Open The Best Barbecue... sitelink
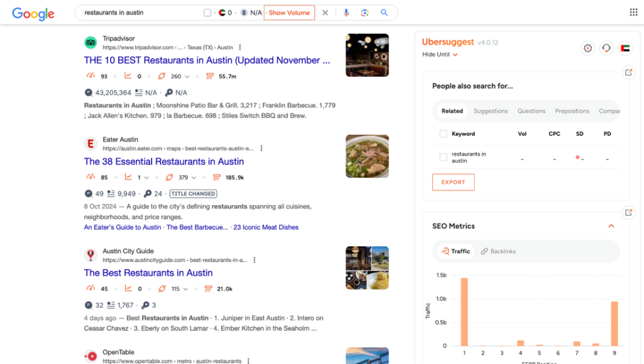644x364 pixels. coord(197,227)
